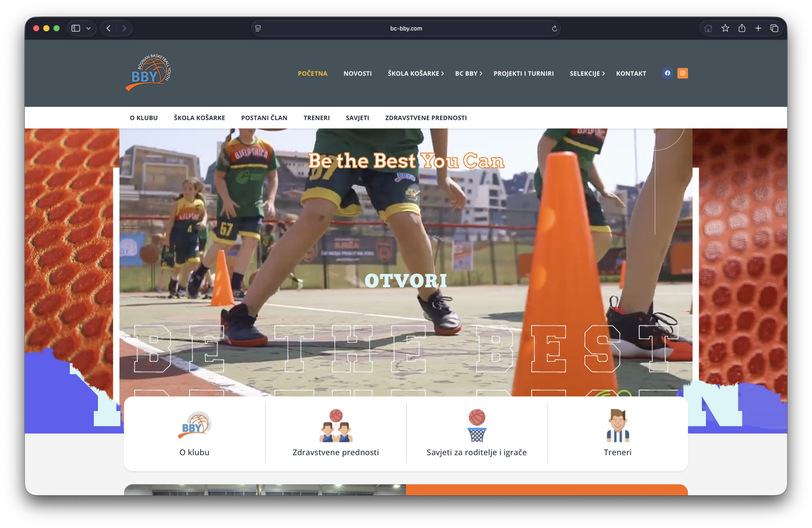Bookmark page with star icon
The width and height of the screenshot is (812, 528).
[x=725, y=28]
